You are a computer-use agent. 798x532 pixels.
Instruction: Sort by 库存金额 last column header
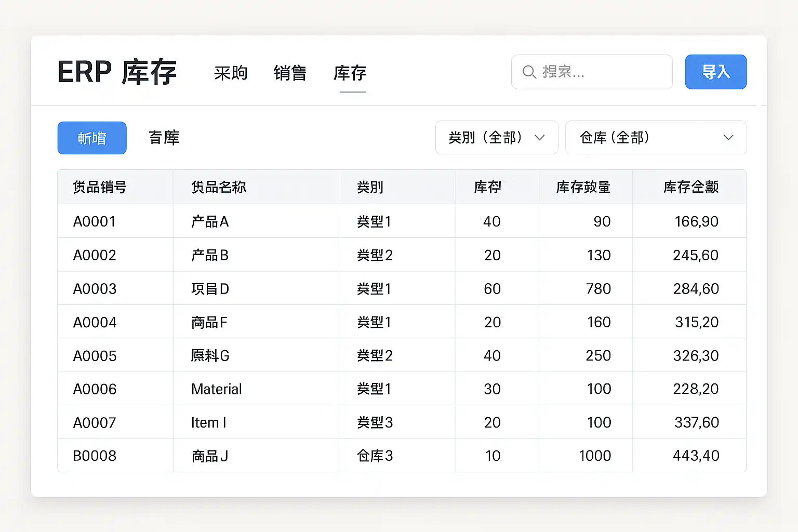[x=690, y=187]
